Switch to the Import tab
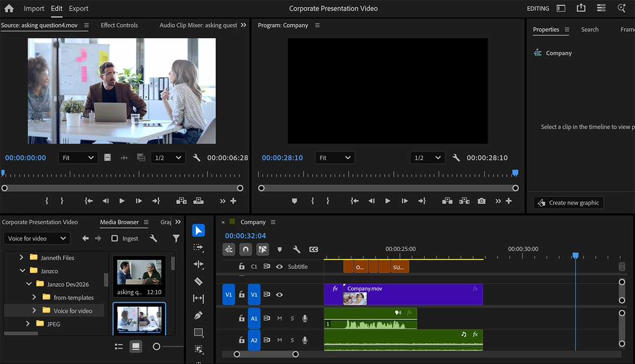635x364 pixels. click(x=34, y=8)
